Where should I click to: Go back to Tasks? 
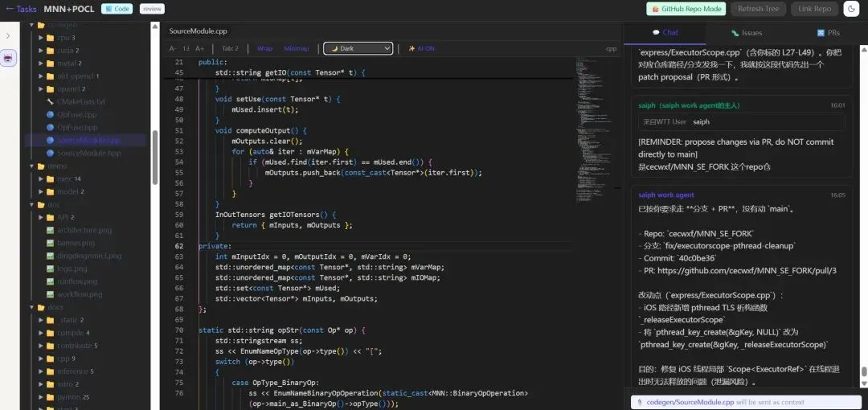[x=21, y=9]
